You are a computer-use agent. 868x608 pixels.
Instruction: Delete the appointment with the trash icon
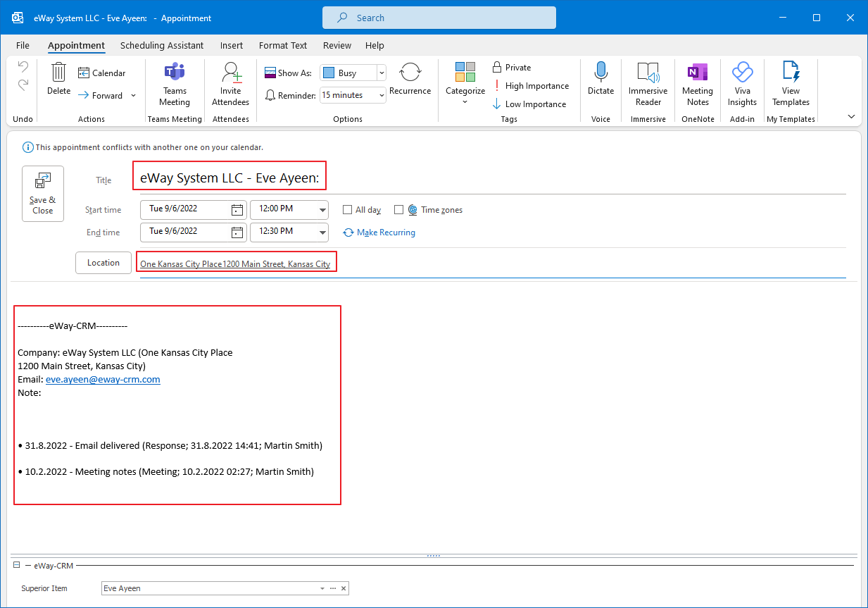click(59, 78)
